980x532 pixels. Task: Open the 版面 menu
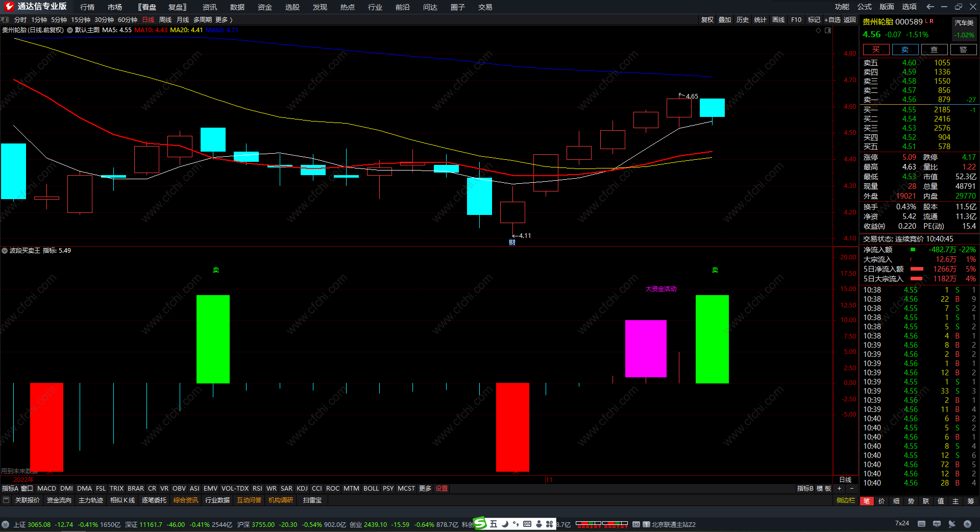(887, 7)
